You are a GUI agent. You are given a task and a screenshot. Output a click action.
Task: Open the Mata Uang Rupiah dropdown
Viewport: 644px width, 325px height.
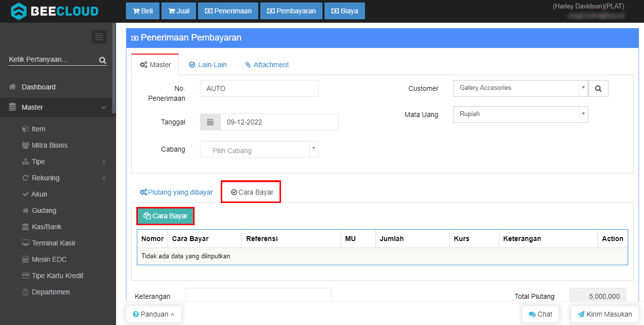(521, 114)
